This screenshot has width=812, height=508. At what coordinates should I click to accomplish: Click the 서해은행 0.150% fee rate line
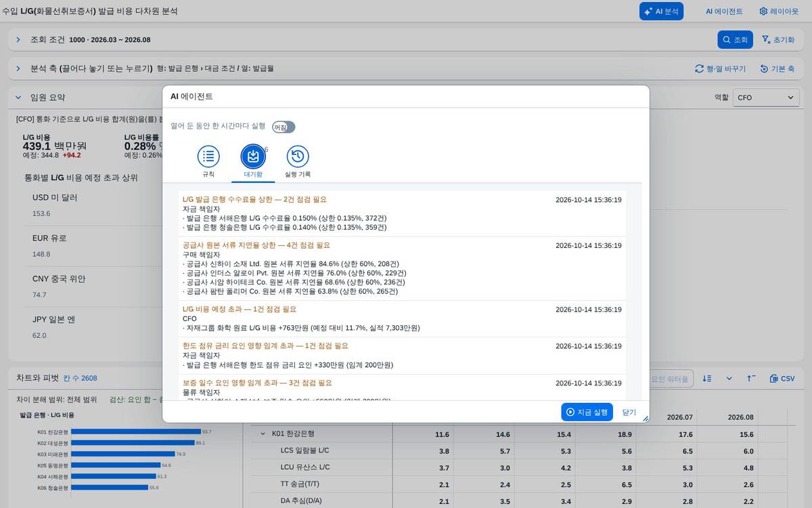pos(285,218)
